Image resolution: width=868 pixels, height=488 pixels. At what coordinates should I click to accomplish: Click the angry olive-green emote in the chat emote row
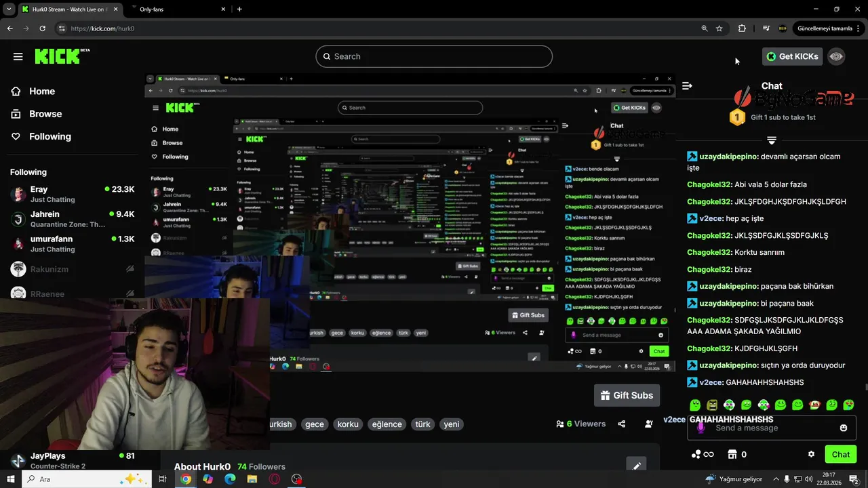click(x=712, y=405)
